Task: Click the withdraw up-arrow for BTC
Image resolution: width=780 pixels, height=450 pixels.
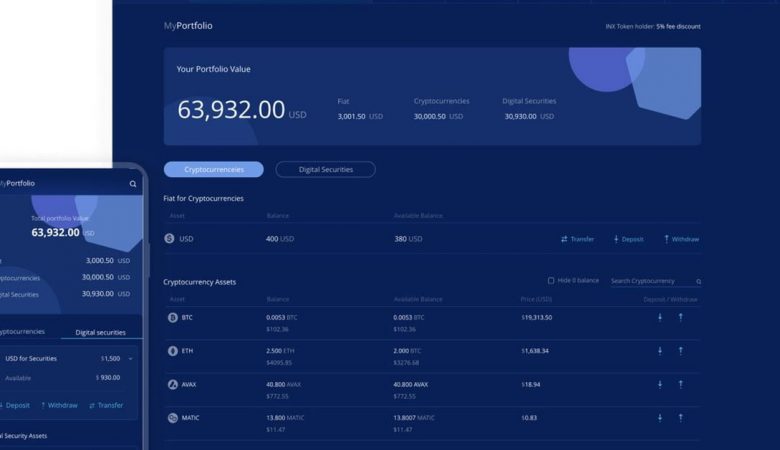Action: [681, 317]
